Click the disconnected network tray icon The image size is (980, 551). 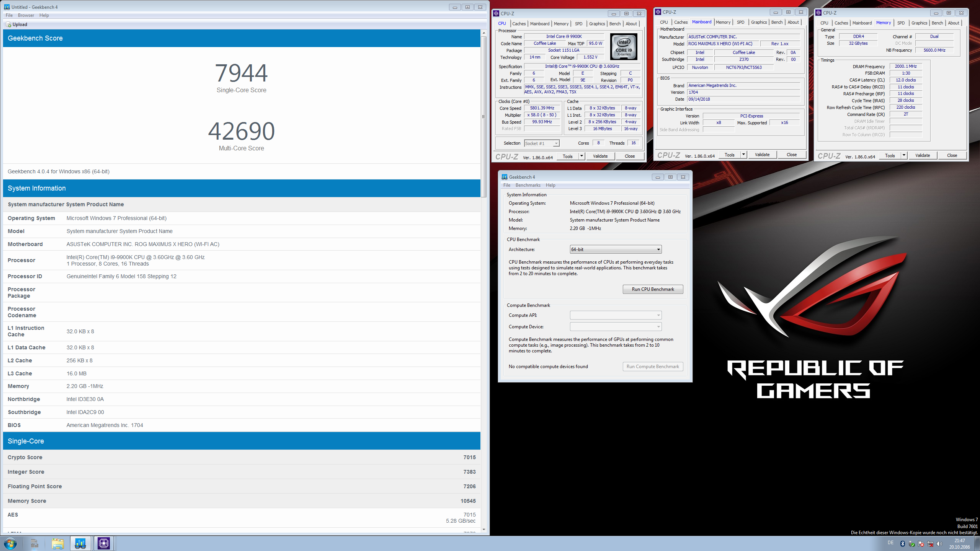pos(930,544)
